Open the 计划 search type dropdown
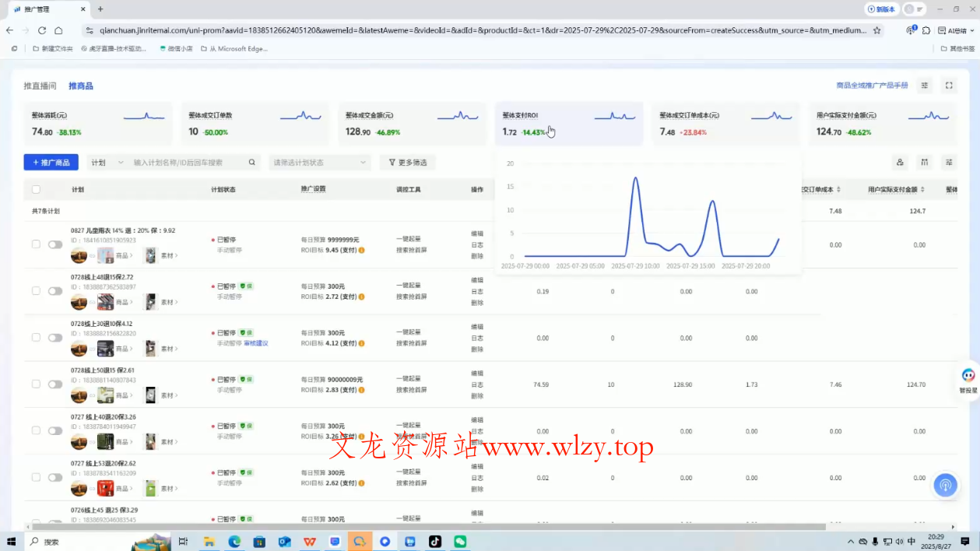 (x=106, y=163)
